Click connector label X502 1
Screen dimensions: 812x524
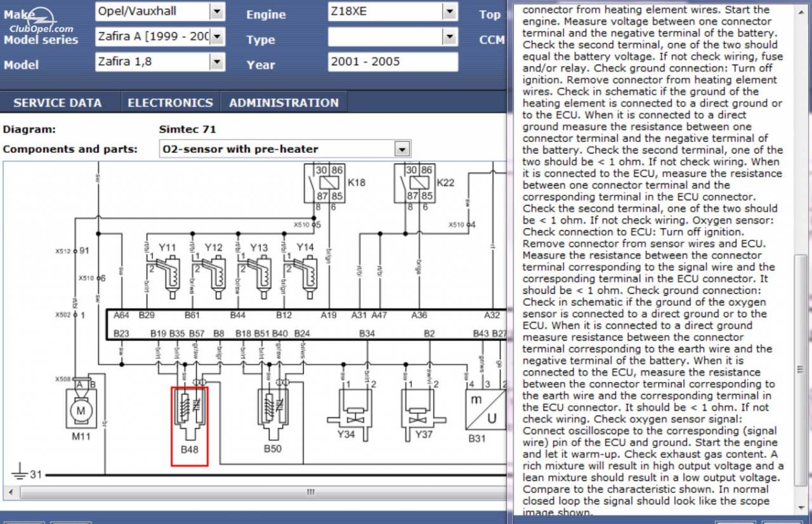pos(70,315)
